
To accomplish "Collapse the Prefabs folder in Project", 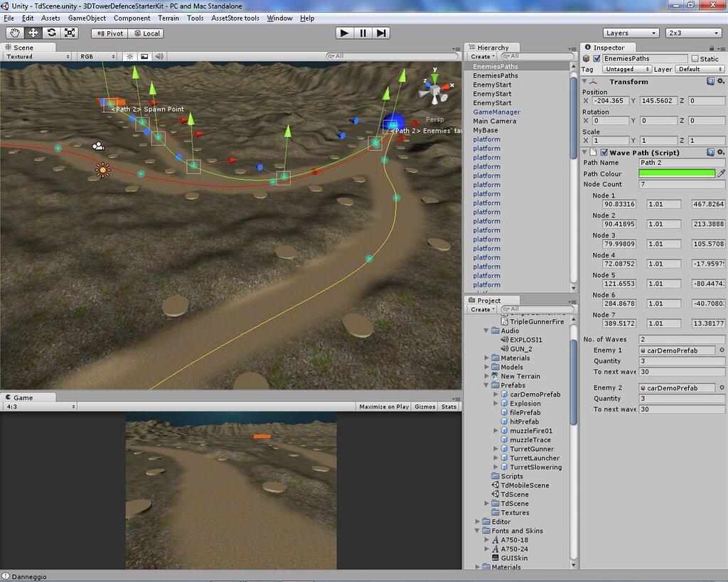I will point(487,385).
